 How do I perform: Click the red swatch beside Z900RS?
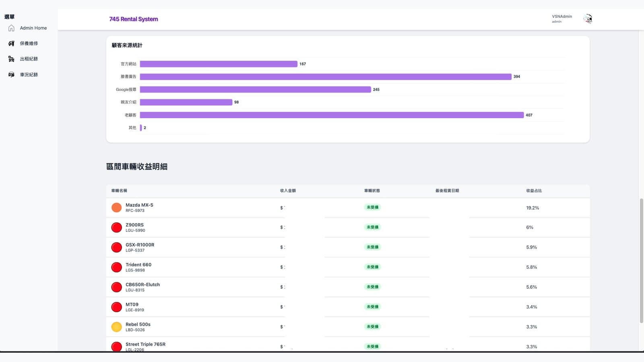point(116,228)
